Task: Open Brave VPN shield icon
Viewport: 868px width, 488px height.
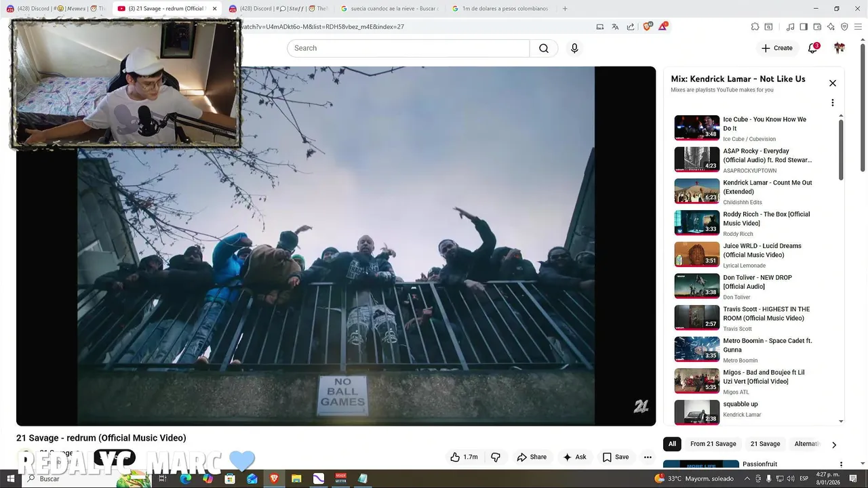Action: [x=844, y=27]
